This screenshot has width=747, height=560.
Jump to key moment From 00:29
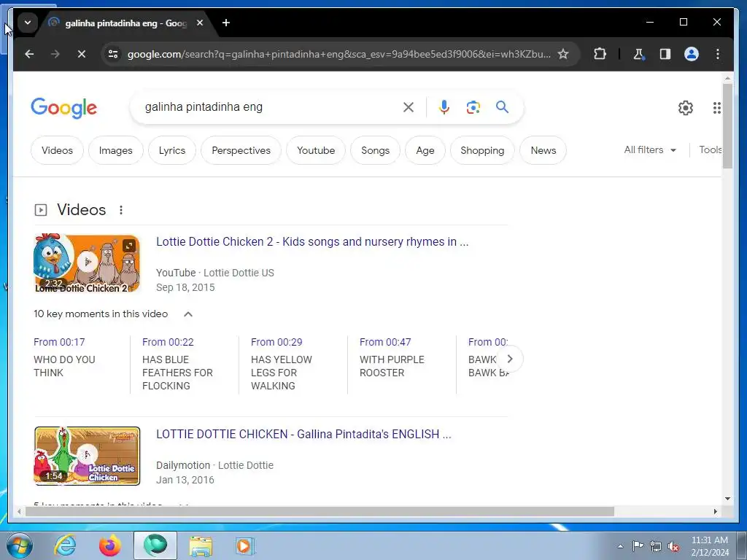276,343
